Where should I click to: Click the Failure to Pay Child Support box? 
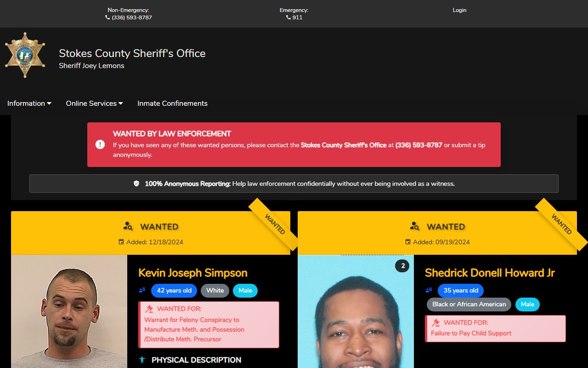tap(495, 328)
